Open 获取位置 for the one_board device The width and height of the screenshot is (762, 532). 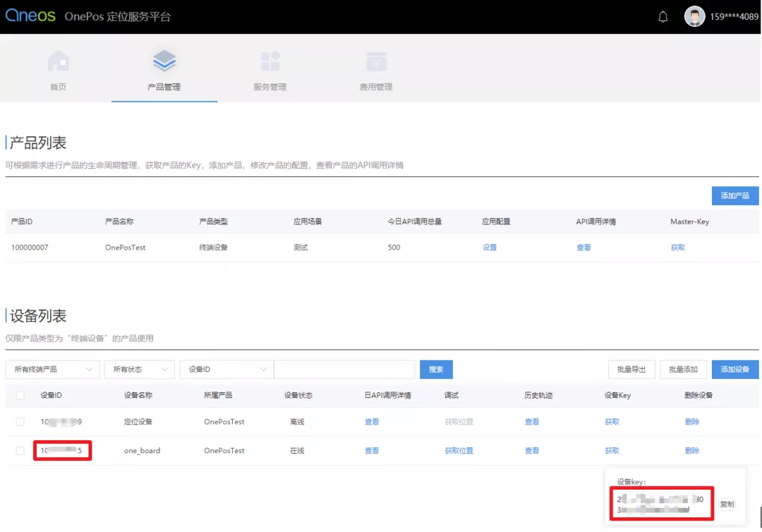[x=459, y=450]
